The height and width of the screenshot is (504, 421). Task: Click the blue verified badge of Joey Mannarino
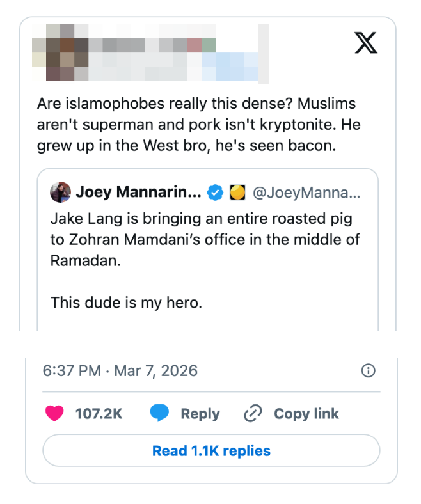click(x=216, y=192)
